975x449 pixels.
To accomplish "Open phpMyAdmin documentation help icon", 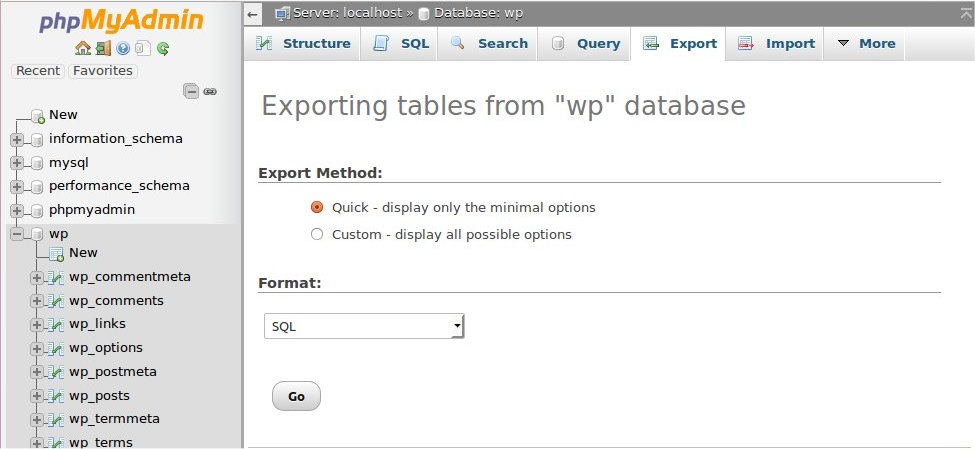I will [x=123, y=48].
